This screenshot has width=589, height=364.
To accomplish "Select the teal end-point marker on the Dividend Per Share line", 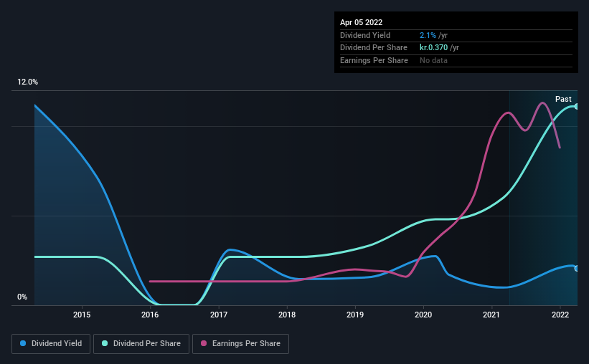I will point(577,107).
